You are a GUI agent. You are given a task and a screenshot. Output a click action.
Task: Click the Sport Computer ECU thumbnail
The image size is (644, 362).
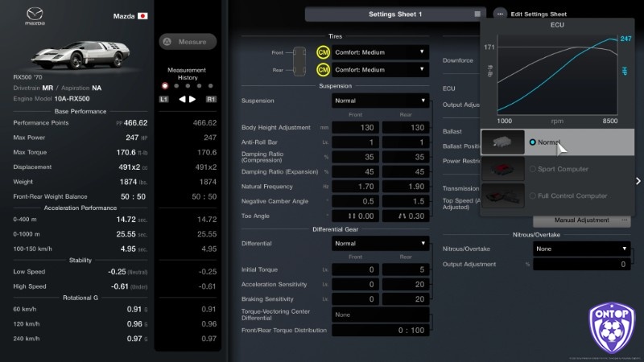[x=503, y=169]
